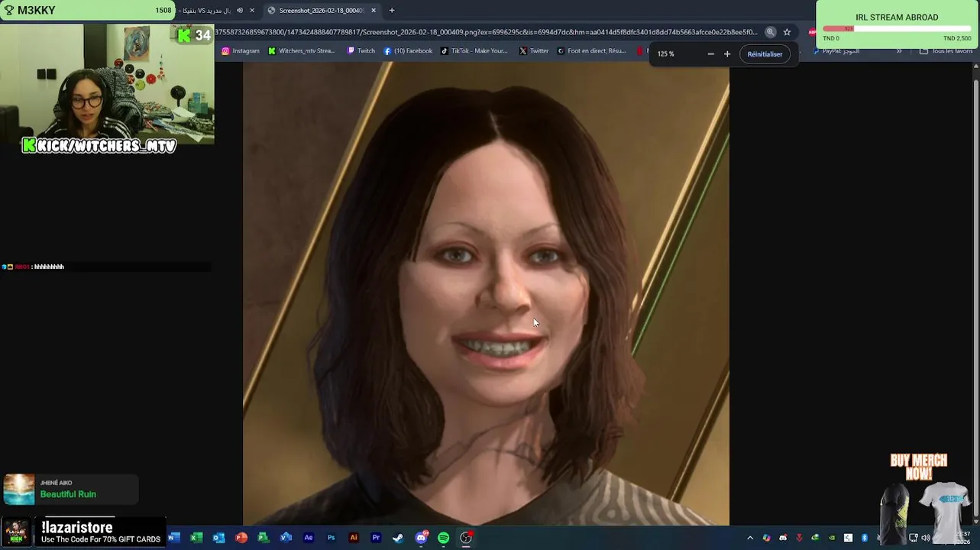Screen dimensions: 980x550
Task: Click the KICK/WITCHERS_MTV channel label
Action: coord(99,146)
